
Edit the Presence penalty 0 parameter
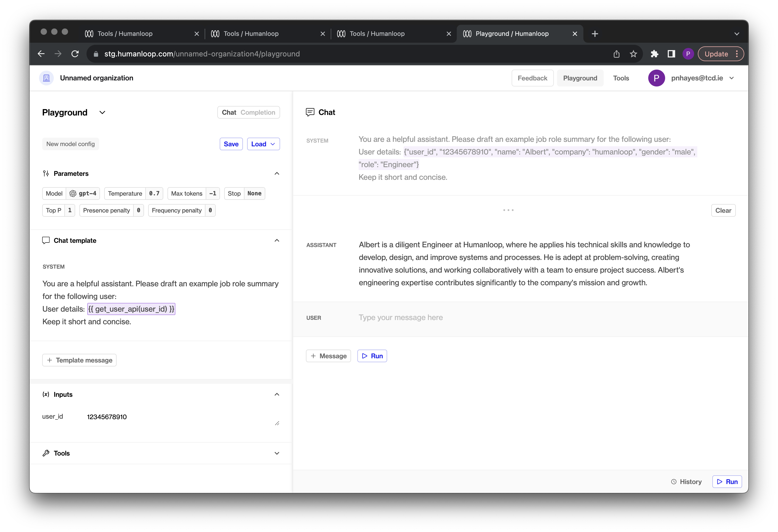click(x=112, y=210)
